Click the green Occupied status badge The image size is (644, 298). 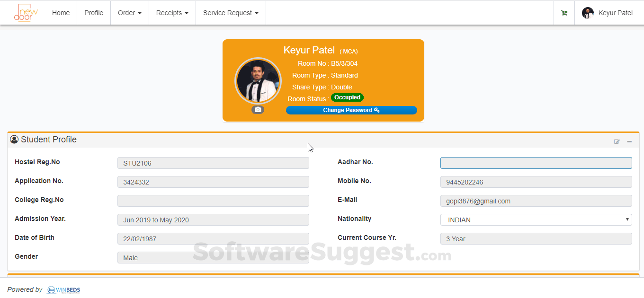point(347,97)
